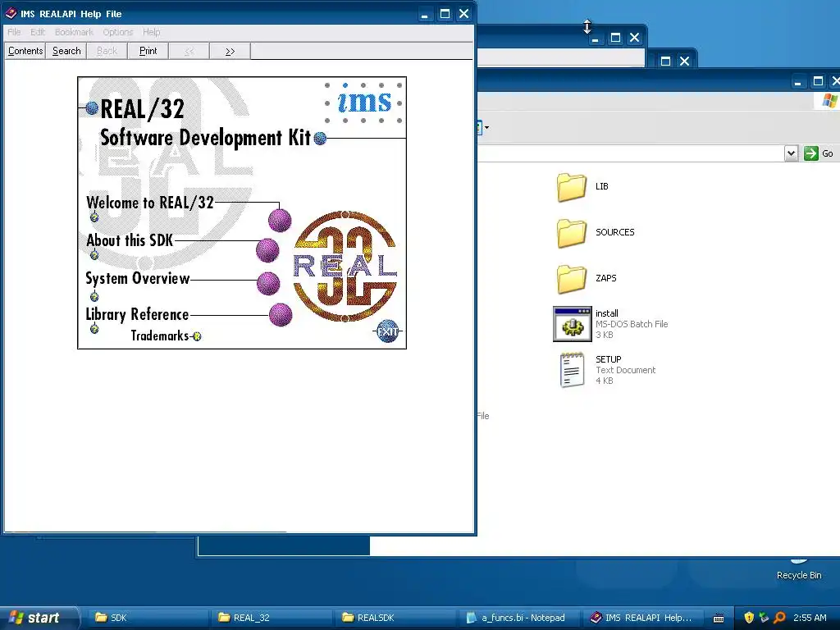Click 'Text Document' description under SETUP
The image size is (840, 630).
coord(625,370)
